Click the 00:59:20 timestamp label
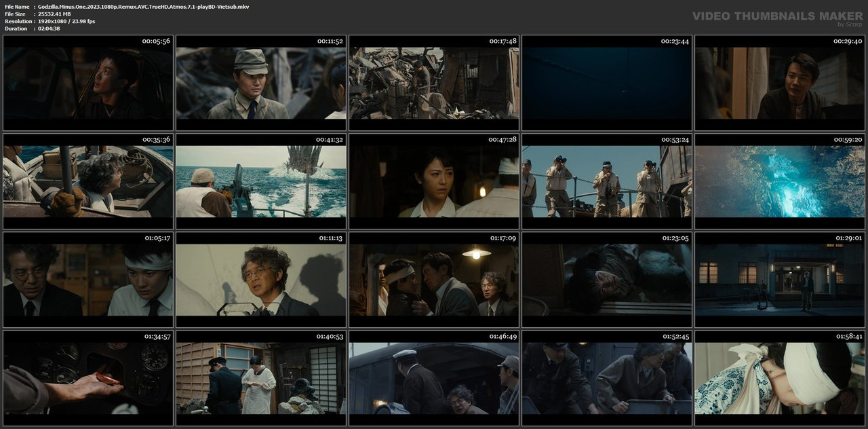Image resolution: width=868 pixels, height=429 pixels. coord(848,140)
